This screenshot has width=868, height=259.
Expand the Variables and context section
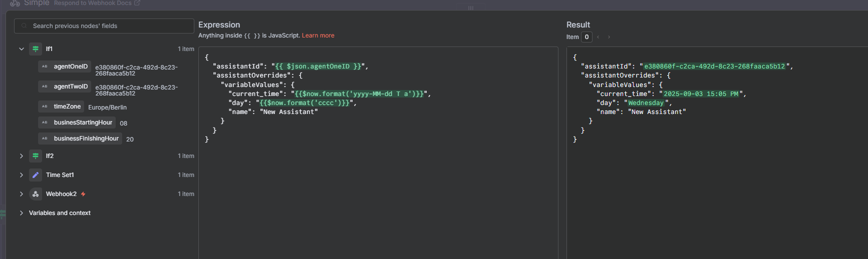click(22, 213)
